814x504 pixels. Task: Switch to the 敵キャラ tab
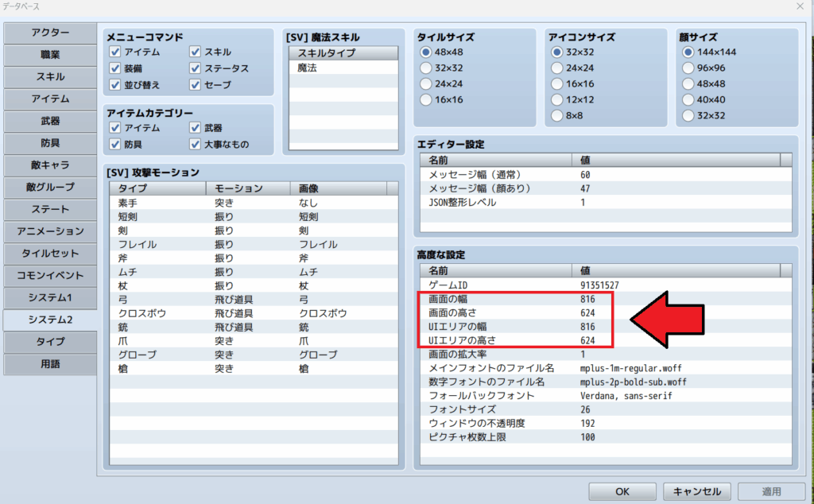tap(50, 165)
